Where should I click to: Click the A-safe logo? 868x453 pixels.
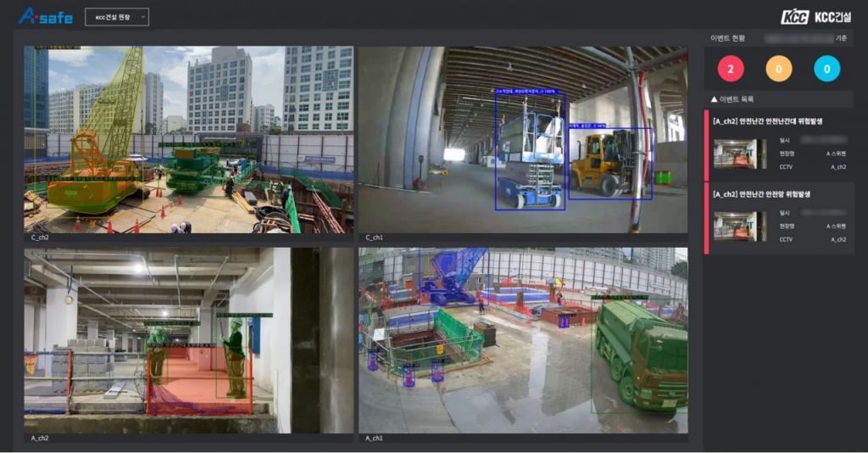[x=45, y=16]
